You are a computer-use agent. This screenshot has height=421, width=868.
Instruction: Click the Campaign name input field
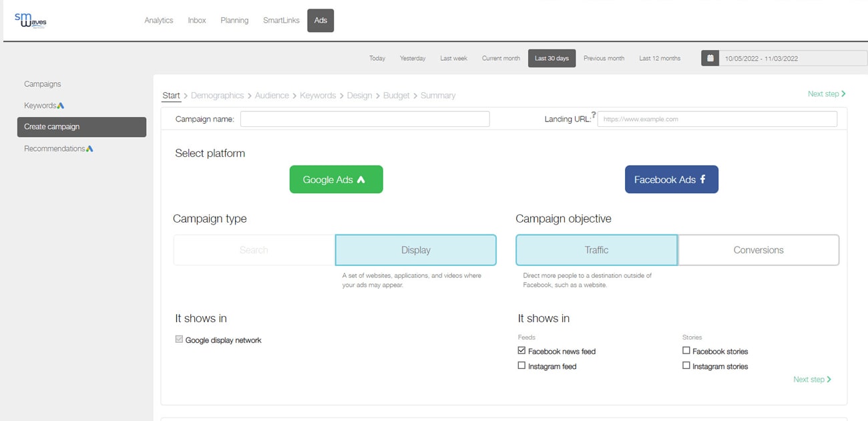365,119
